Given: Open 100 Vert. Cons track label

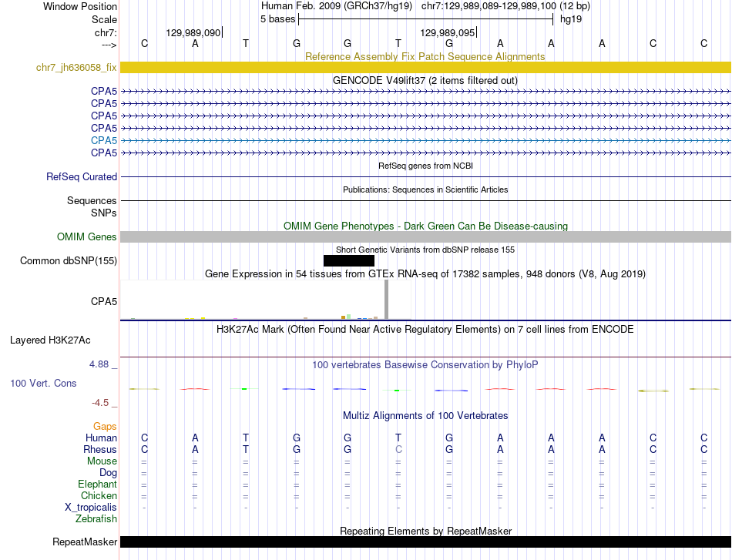Looking at the screenshot, I should 43,383.
